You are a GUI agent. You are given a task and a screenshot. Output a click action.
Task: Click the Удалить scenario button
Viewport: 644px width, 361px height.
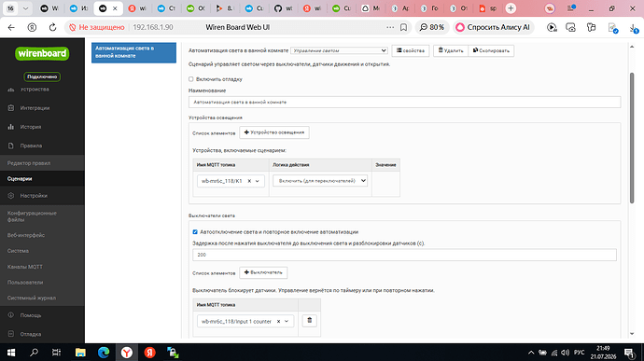pyautogui.click(x=451, y=50)
